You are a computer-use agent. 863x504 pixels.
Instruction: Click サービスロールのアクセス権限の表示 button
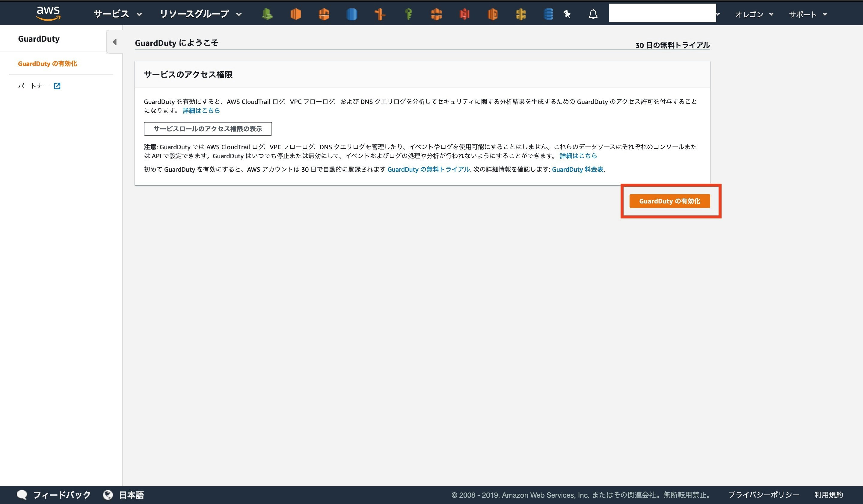click(x=208, y=129)
